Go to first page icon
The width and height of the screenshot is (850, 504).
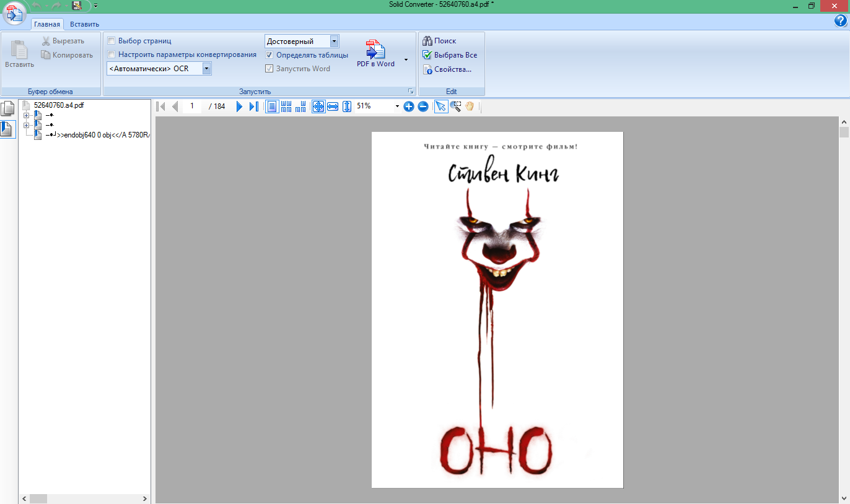(162, 106)
